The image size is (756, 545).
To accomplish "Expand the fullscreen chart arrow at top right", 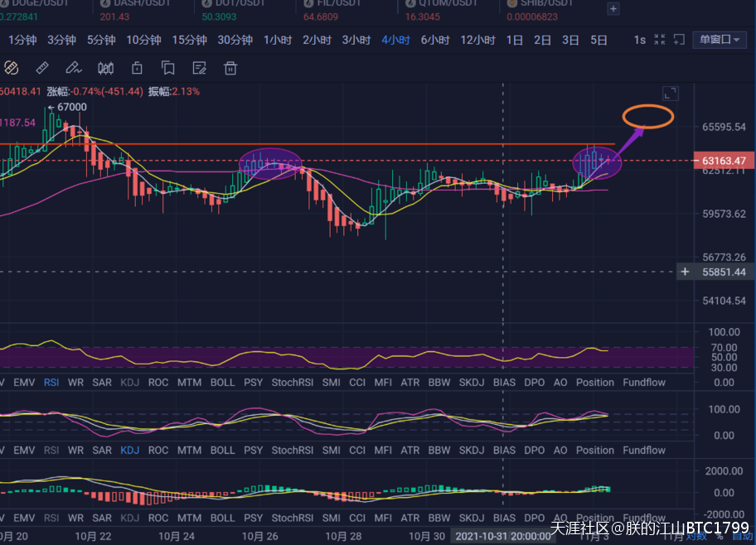I will 670,94.
